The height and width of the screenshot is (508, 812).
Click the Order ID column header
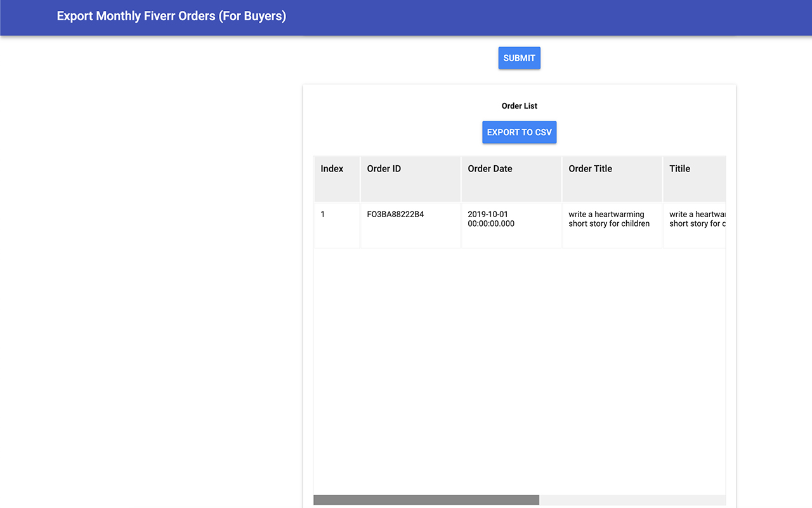(x=410, y=179)
